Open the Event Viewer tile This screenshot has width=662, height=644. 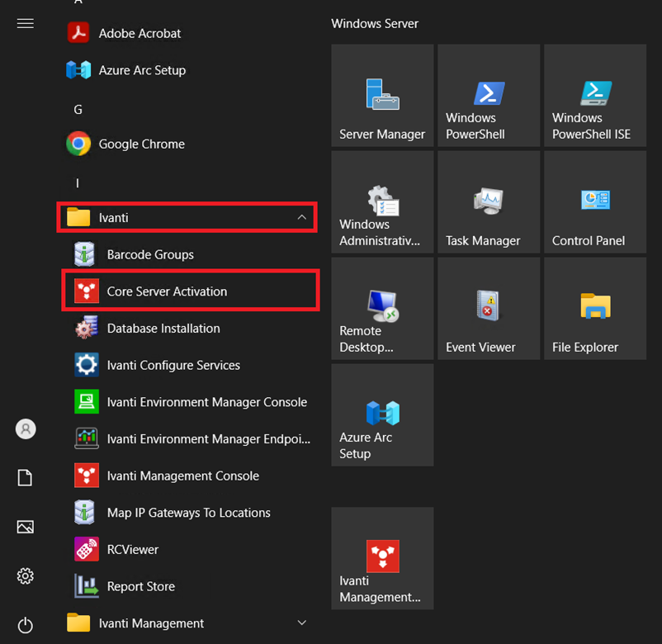[x=489, y=308]
